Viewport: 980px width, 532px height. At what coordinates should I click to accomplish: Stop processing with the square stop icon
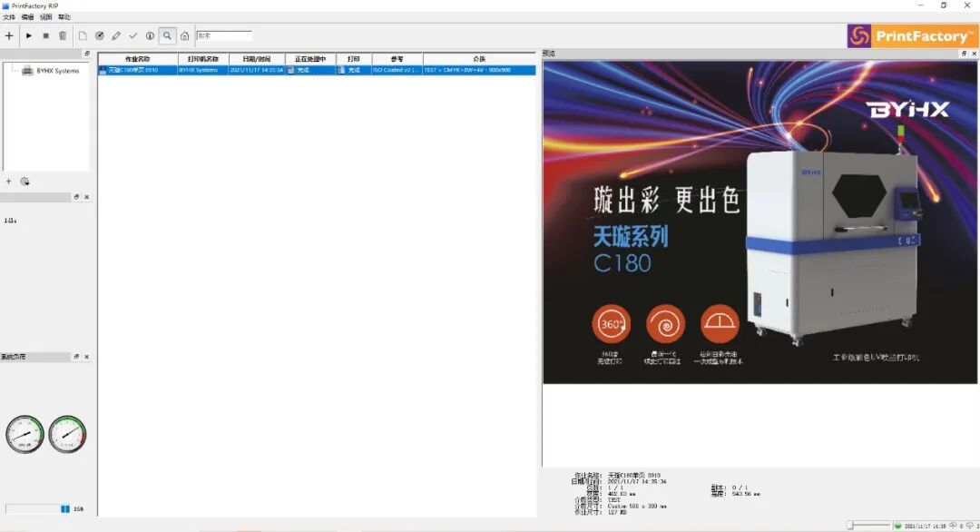(x=45, y=35)
